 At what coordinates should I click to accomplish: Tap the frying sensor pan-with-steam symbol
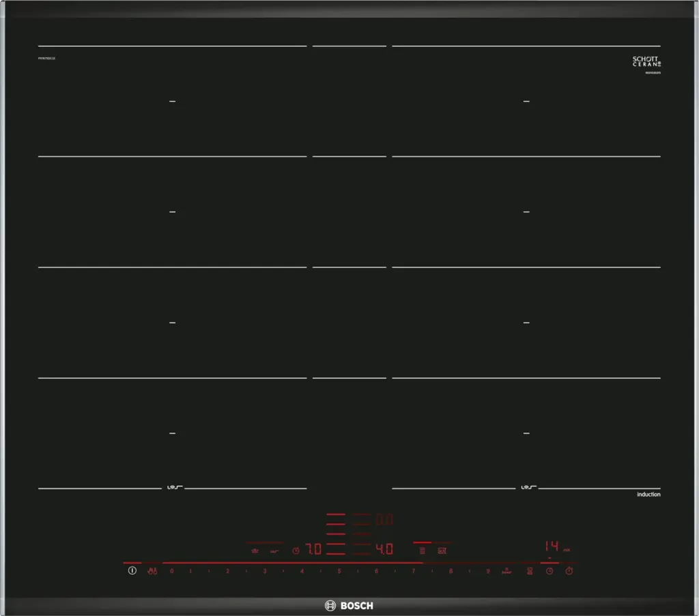coord(255,551)
